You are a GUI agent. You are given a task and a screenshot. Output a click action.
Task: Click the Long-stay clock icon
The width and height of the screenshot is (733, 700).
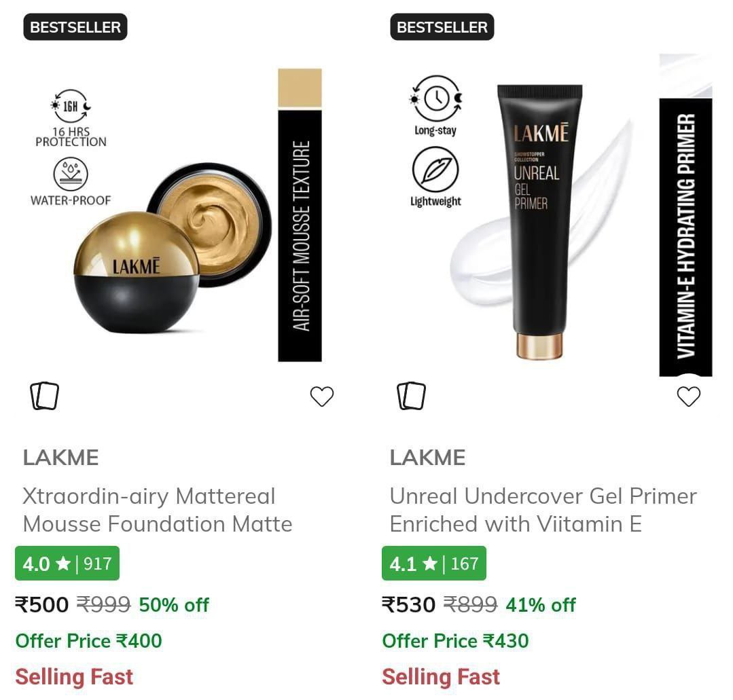pyautogui.click(x=435, y=98)
